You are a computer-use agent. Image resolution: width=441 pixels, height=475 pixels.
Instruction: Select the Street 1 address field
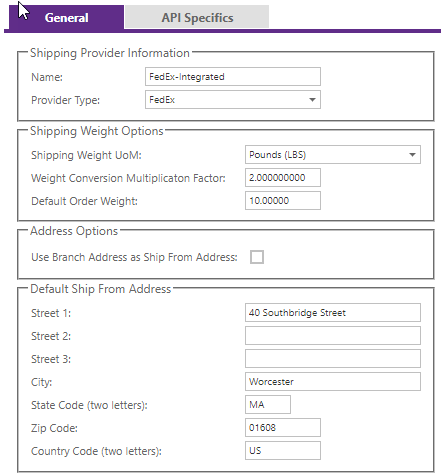[333, 313]
